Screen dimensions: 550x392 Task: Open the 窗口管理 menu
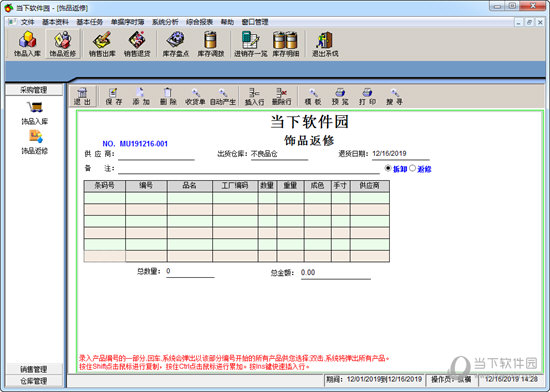(255, 22)
